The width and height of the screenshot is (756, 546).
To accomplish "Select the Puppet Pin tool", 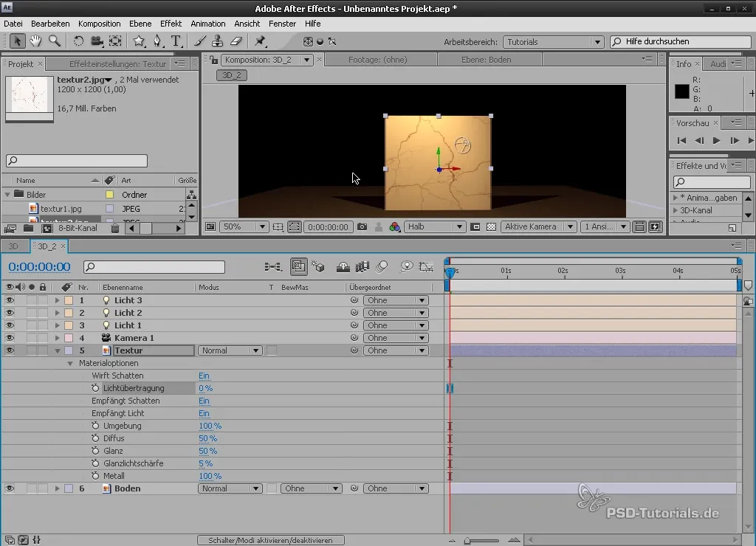I will pyautogui.click(x=261, y=41).
